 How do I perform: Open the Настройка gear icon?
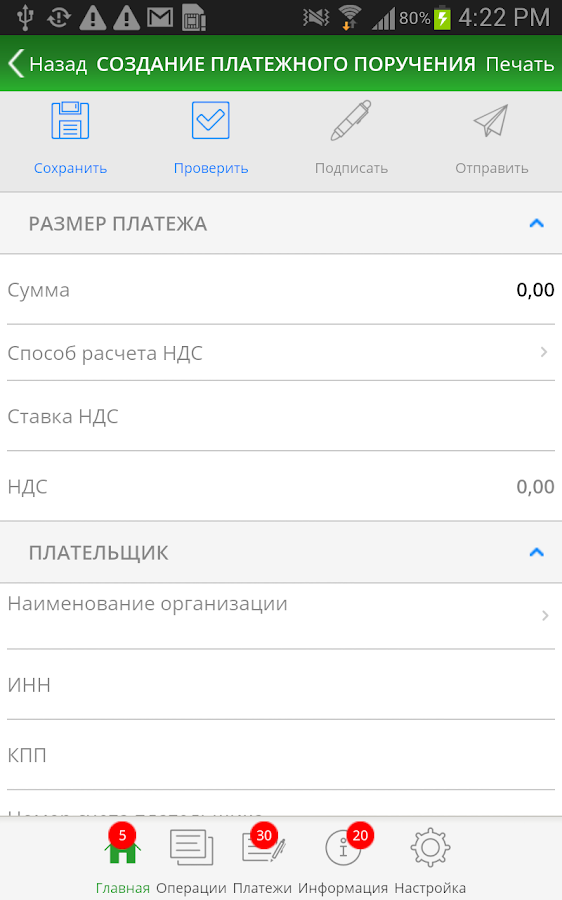tap(430, 858)
